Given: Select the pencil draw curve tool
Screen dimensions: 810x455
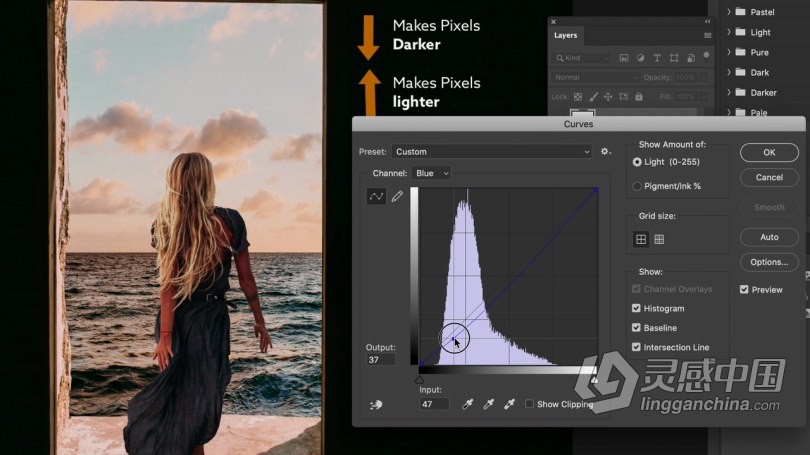Looking at the screenshot, I should tap(397, 197).
